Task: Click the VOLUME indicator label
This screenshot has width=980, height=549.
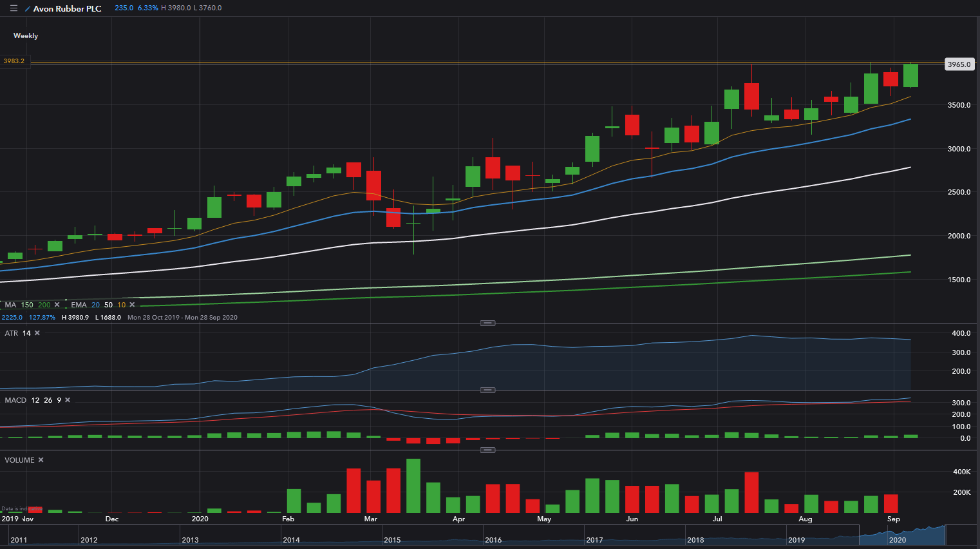Action: pyautogui.click(x=19, y=460)
